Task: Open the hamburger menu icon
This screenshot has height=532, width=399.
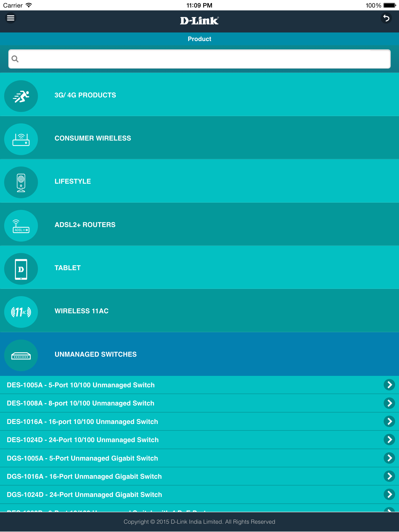Action: point(11,18)
